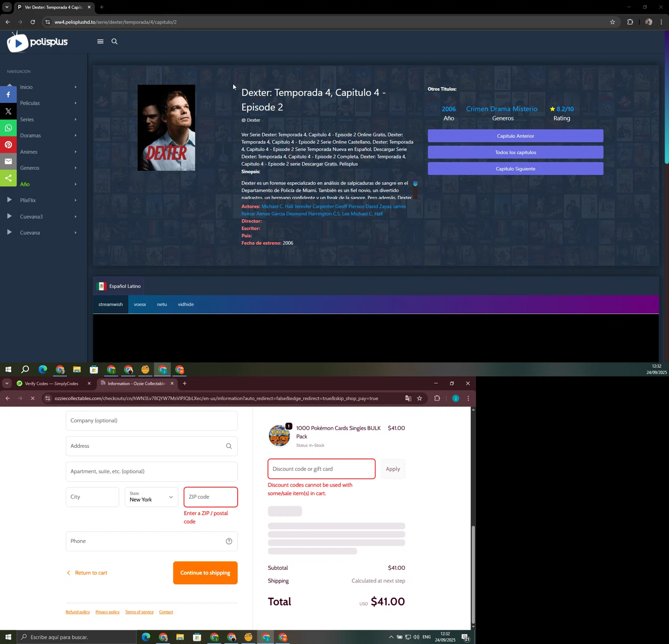Click the Pelisplus logo
Screen dimensions: 669x644
click(x=37, y=42)
